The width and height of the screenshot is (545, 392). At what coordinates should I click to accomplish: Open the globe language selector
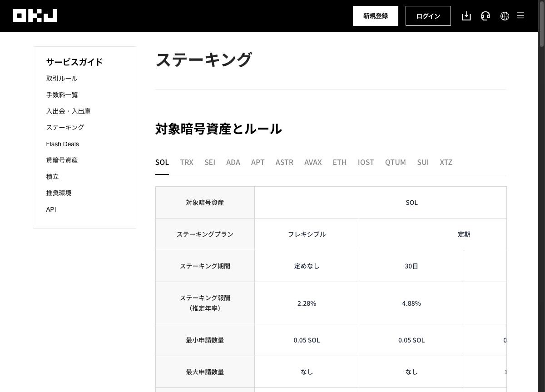(505, 16)
